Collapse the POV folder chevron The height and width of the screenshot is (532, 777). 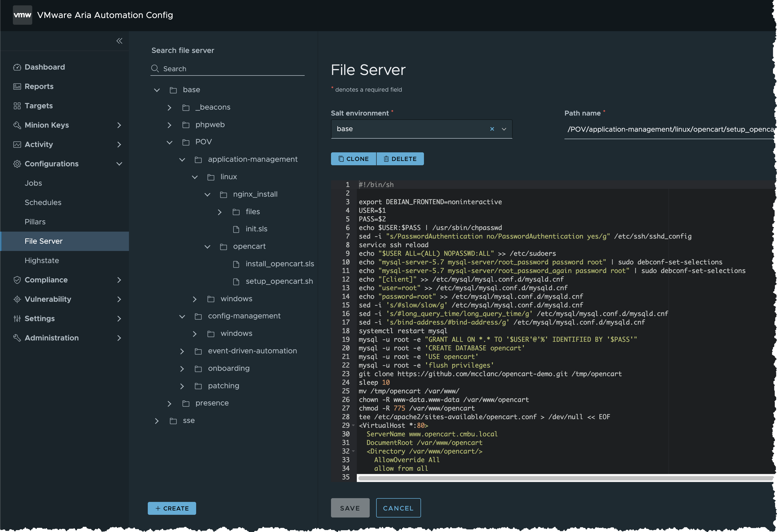[170, 142]
